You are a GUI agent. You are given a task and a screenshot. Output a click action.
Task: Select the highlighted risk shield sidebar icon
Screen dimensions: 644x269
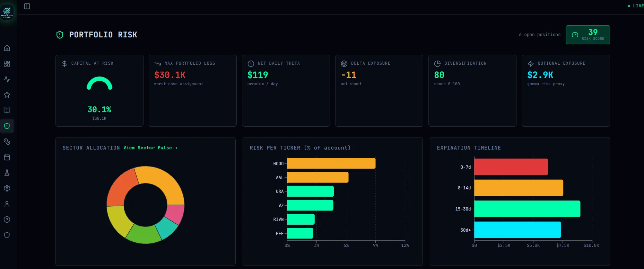click(x=7, y=126)
